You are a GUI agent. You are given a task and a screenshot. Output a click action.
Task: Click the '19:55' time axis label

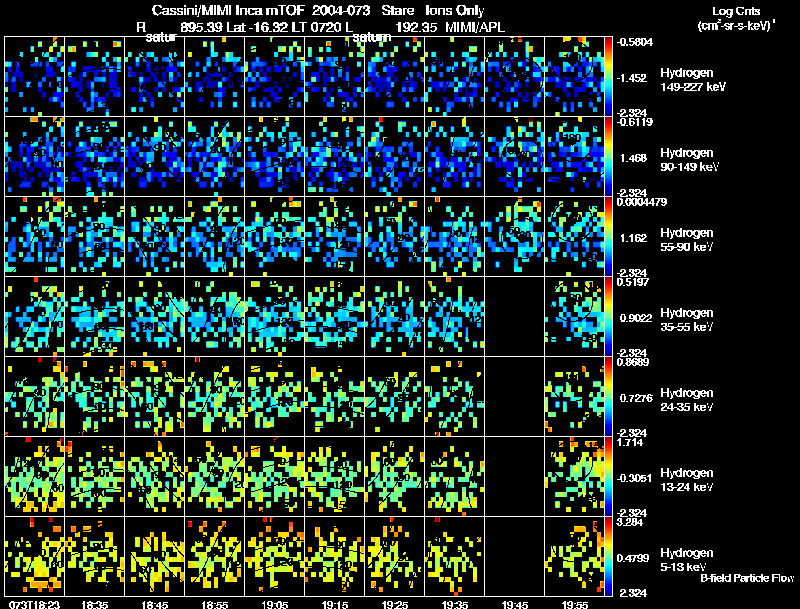(574, 604)
